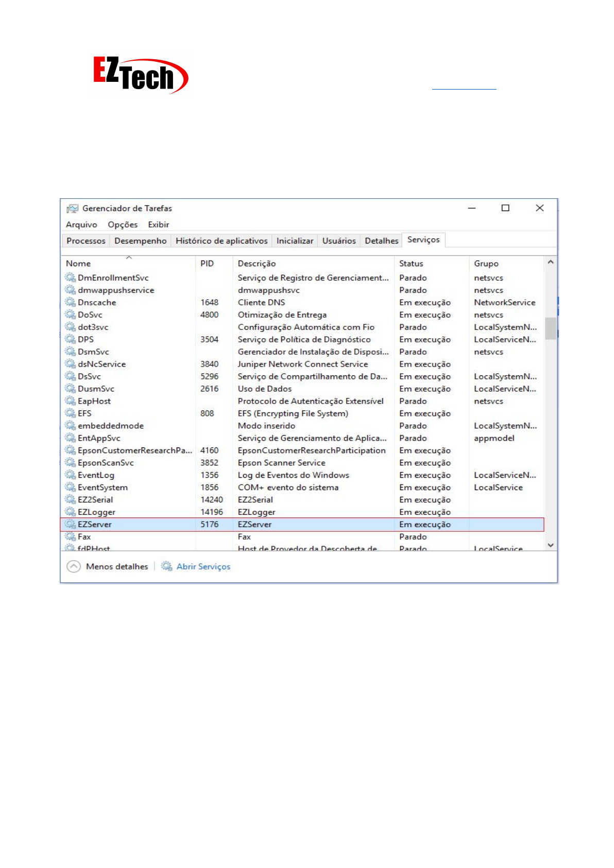Image resolution: width=614 pixels, height=868 pixels.
Task: Click gear icon beside DsmSvc
Action: point(70,352)
